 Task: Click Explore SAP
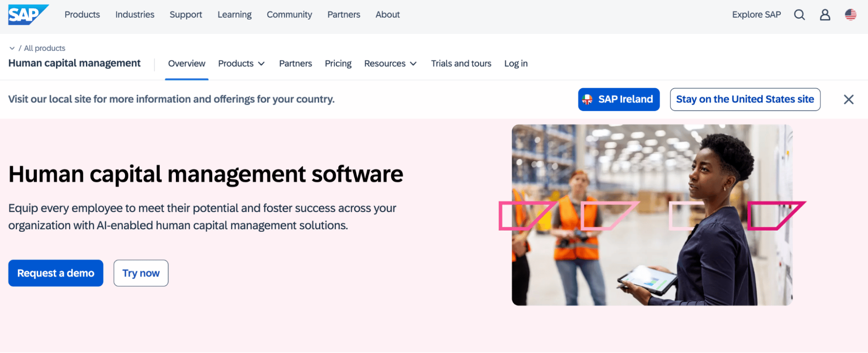(x=756, y=14)
